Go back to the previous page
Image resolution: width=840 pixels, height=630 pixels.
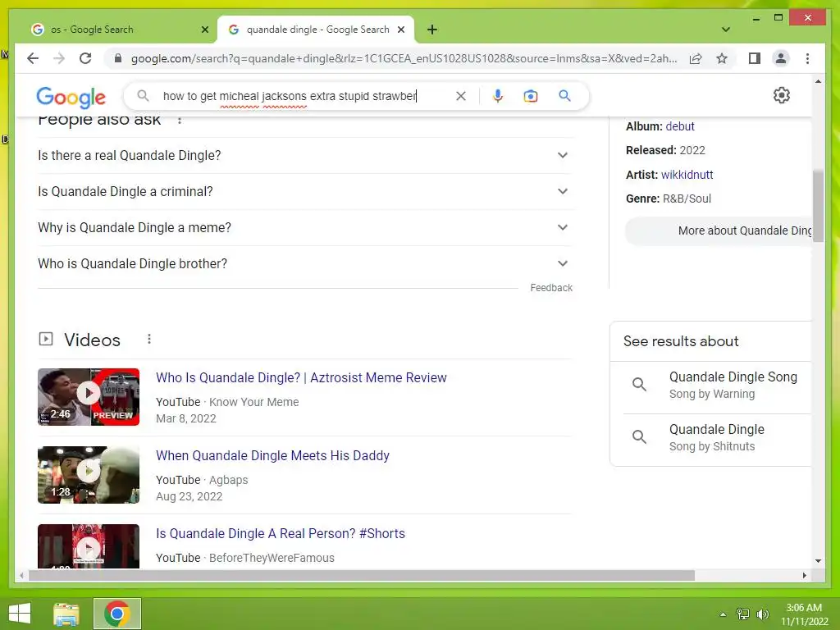(33, 58)
